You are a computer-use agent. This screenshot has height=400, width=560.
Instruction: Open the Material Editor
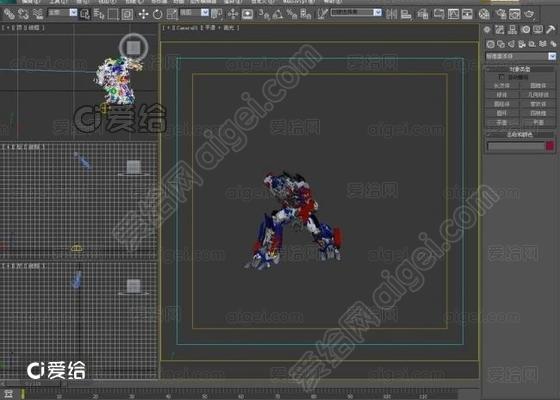484,14
